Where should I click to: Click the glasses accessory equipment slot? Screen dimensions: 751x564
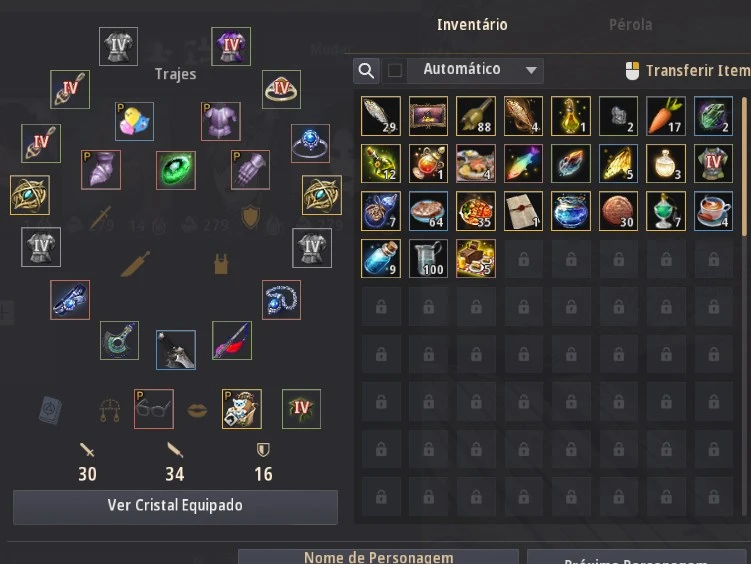[154, 409]
